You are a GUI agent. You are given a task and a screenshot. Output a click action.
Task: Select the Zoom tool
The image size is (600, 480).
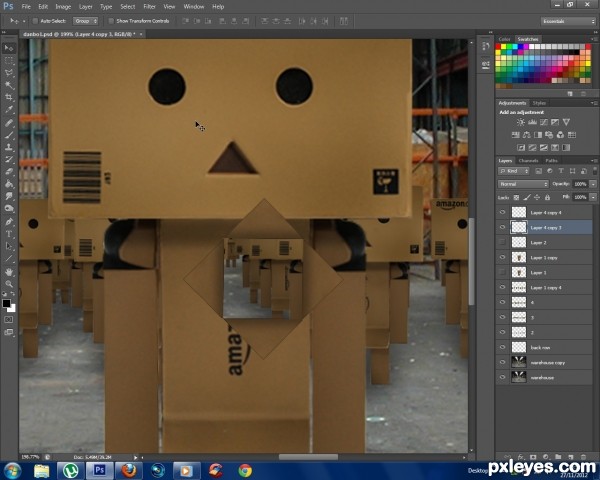(x=9, y=284)
